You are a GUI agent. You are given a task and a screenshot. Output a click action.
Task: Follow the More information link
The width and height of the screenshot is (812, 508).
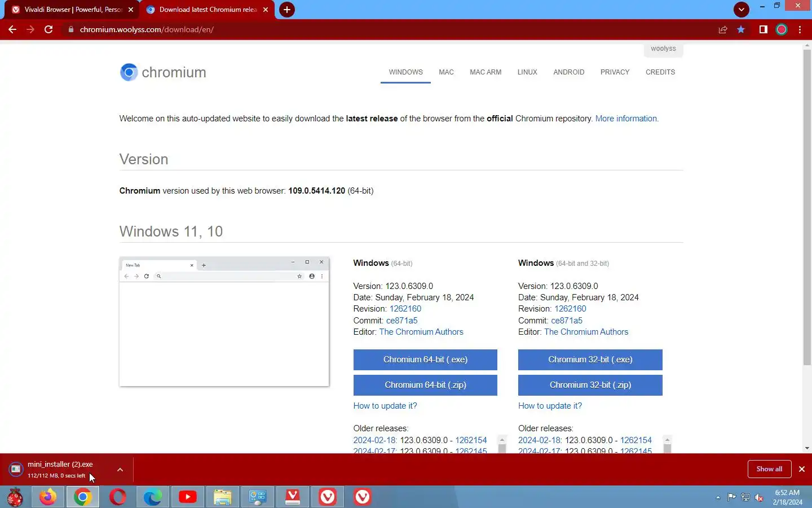tap(626, 119)
